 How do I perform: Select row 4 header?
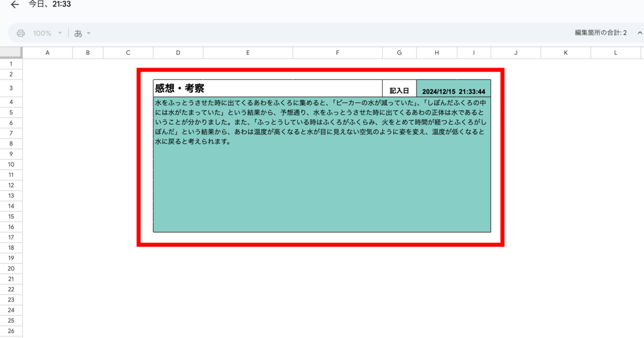tap(11, 102)
